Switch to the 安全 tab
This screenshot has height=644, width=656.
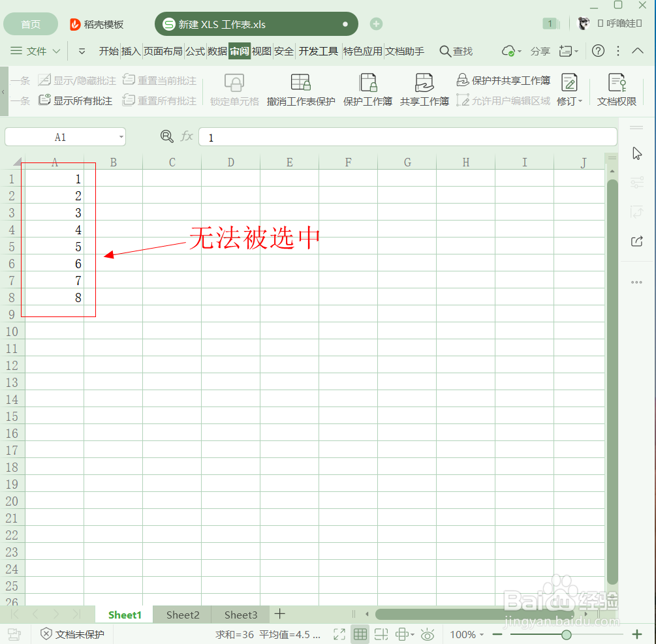click(x=284, y=51)
